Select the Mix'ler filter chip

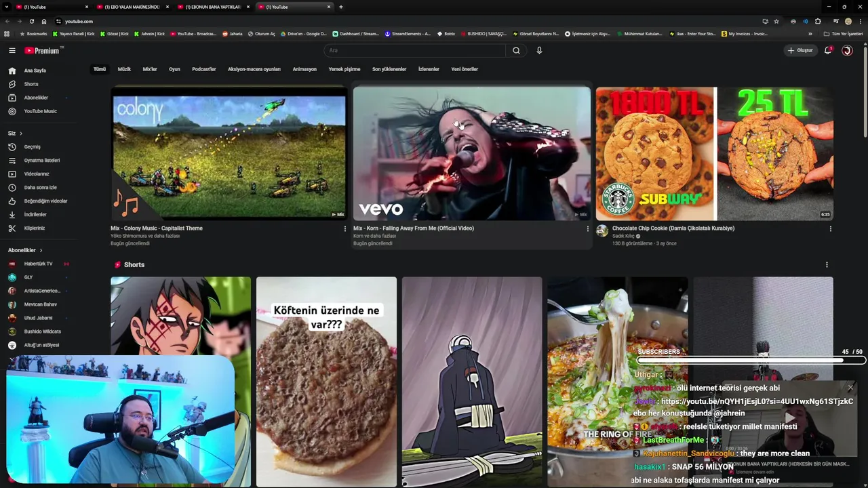[x=150, y=69]
